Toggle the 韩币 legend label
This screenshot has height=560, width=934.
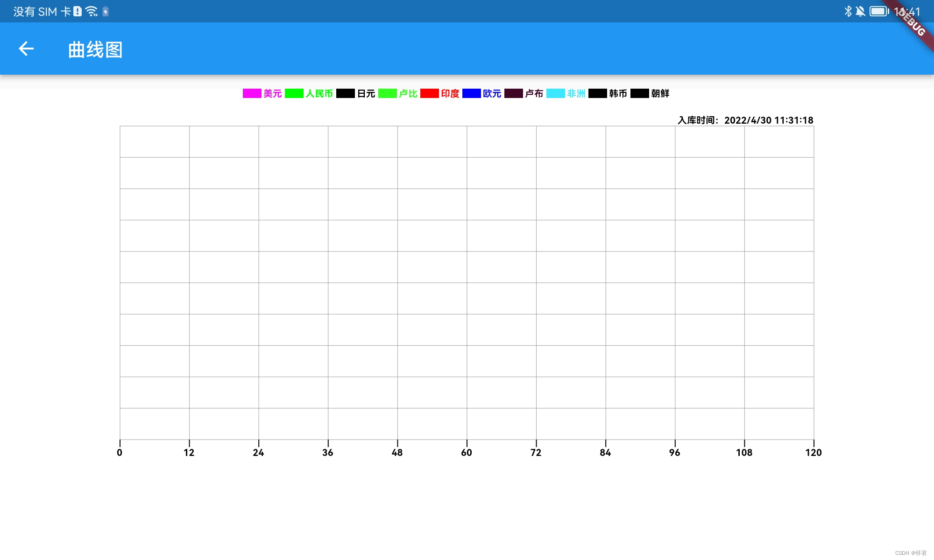[x=618, y=93]
